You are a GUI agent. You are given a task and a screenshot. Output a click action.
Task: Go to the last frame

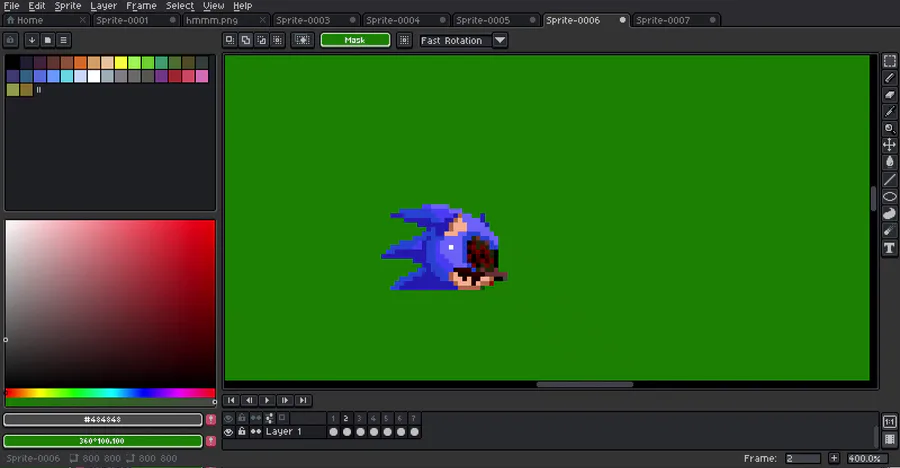pos(303,400)
